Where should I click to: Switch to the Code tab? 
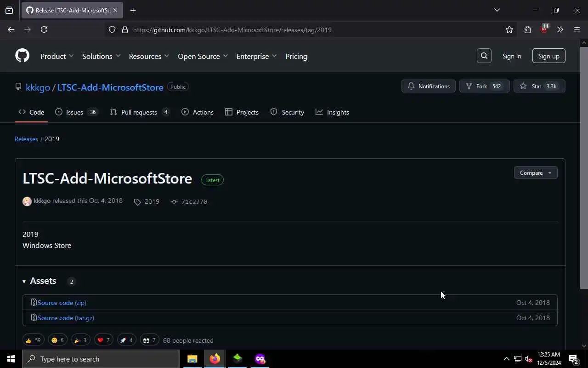[31, 112]
